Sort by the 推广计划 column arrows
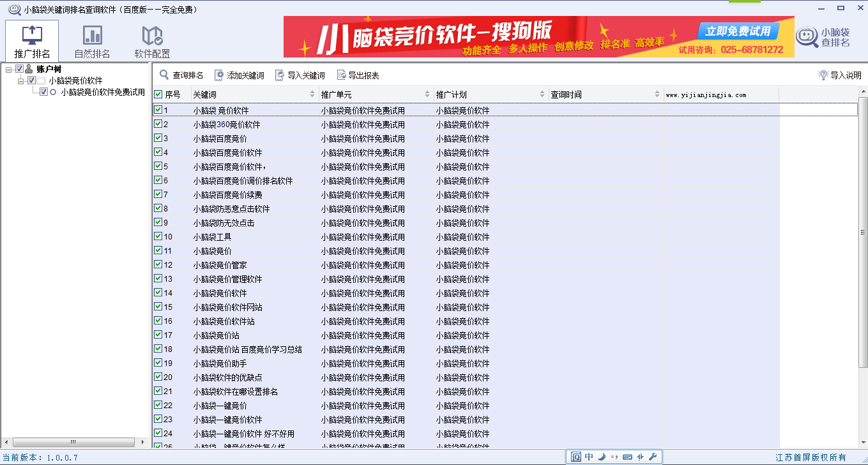The image size is (868, 465). [542, 95]
